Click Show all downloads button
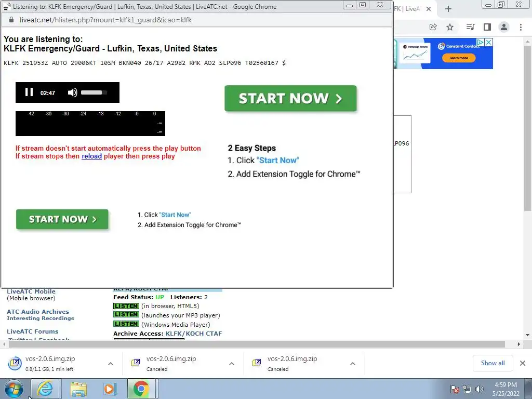Screen dimensions: 532x399 pyautogui.click(x=493, y=363)
